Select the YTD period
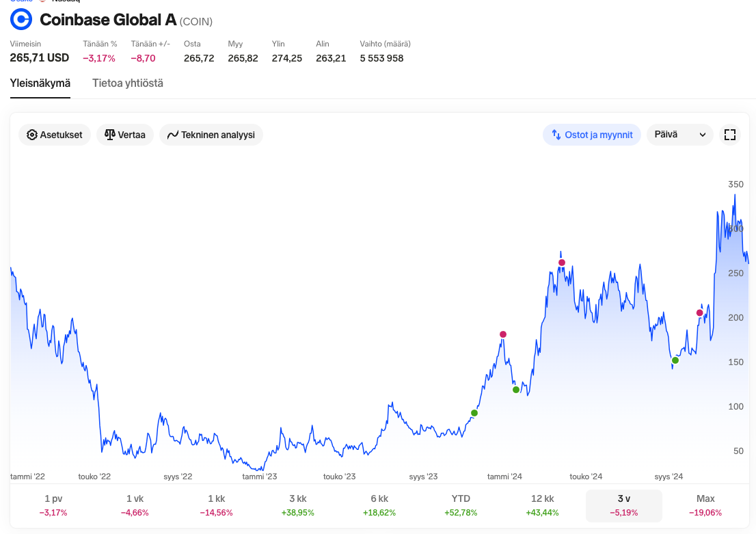This screenshot has width=756, height=534. [x=461, y=505]
